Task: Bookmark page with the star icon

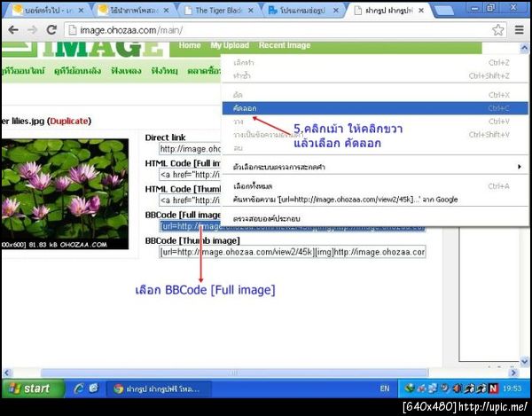Action: [497, 30]
